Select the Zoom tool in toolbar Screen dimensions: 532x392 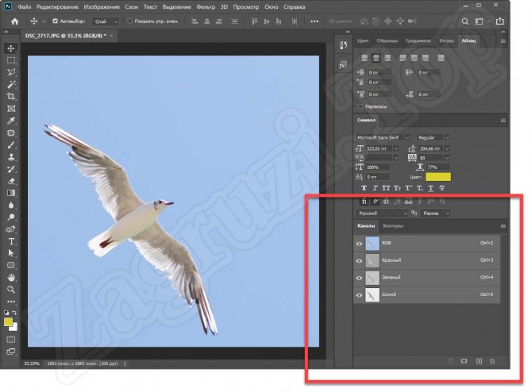[11, 290]
